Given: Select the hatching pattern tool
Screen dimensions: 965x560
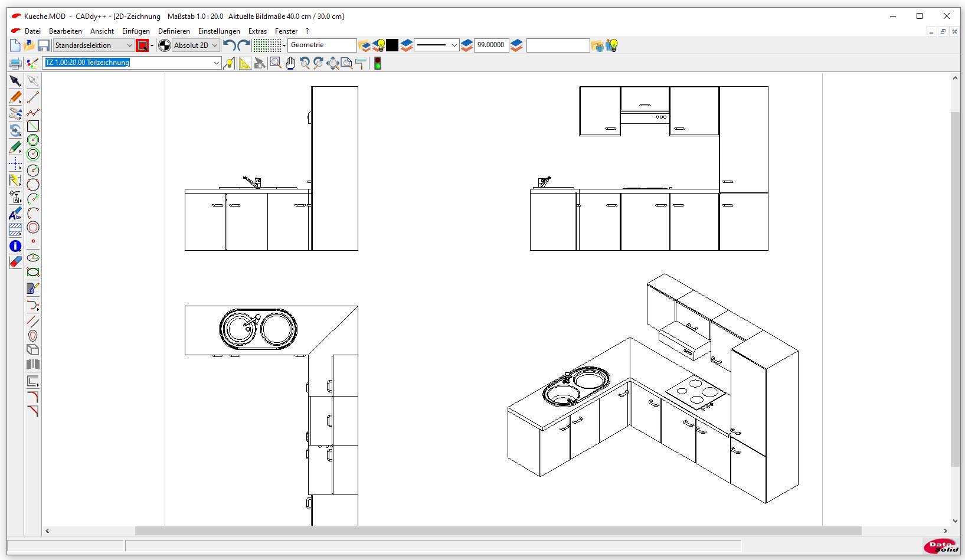Looking at the screenshot, I should [15, 230].
